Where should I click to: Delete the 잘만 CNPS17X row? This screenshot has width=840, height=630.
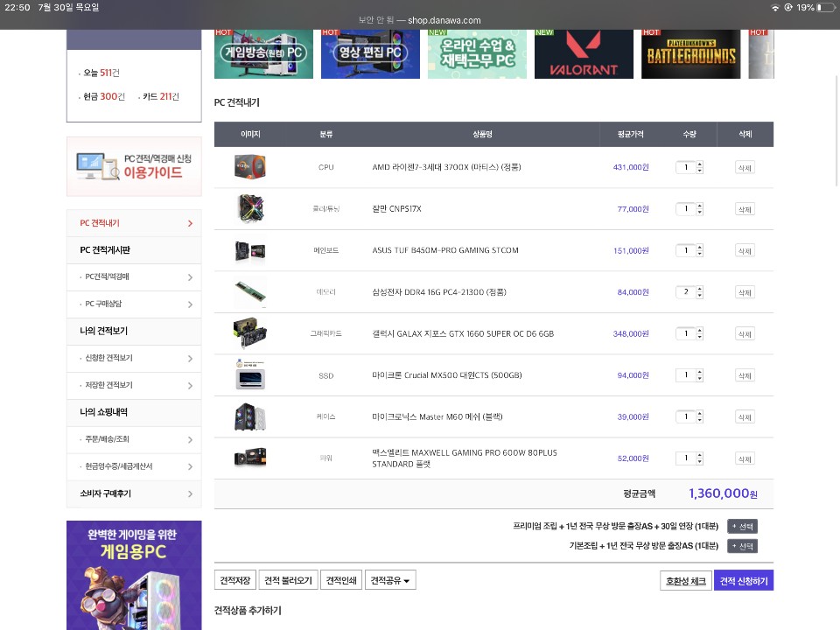[x=745, y=209]
